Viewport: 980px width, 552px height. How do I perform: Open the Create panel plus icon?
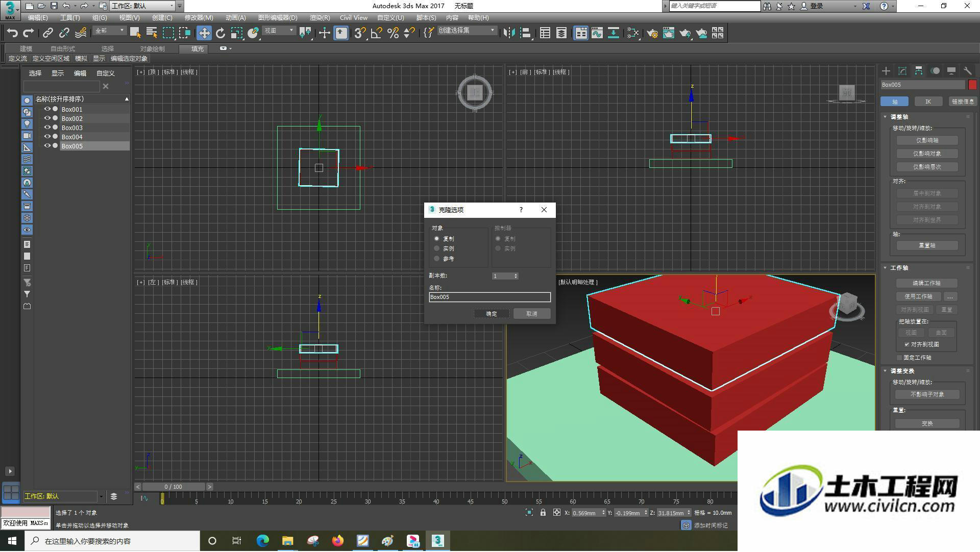pyautogui.click(x=886, y=71)
